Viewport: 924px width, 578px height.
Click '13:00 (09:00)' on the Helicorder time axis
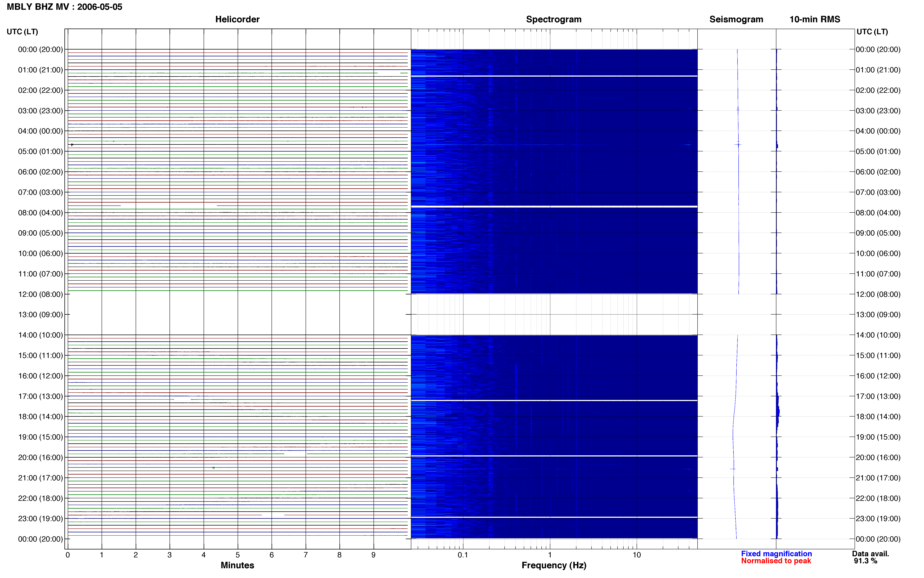click(40, 315)
